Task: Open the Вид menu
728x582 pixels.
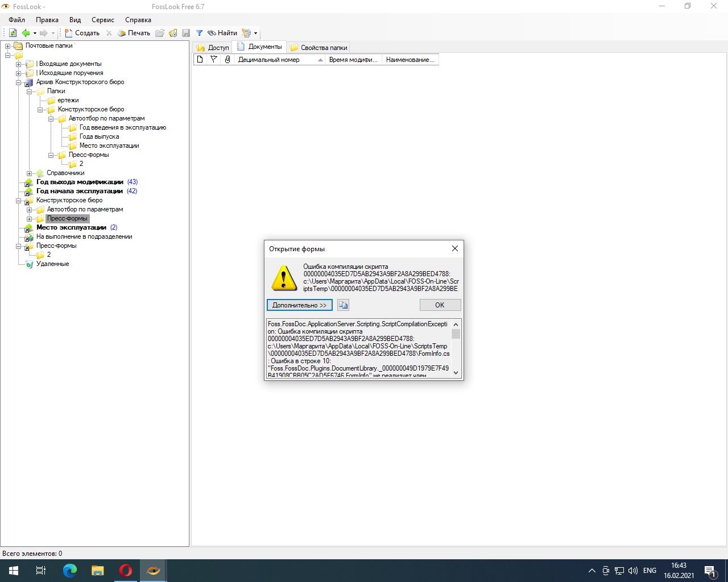Action: (x=75, y=20)
